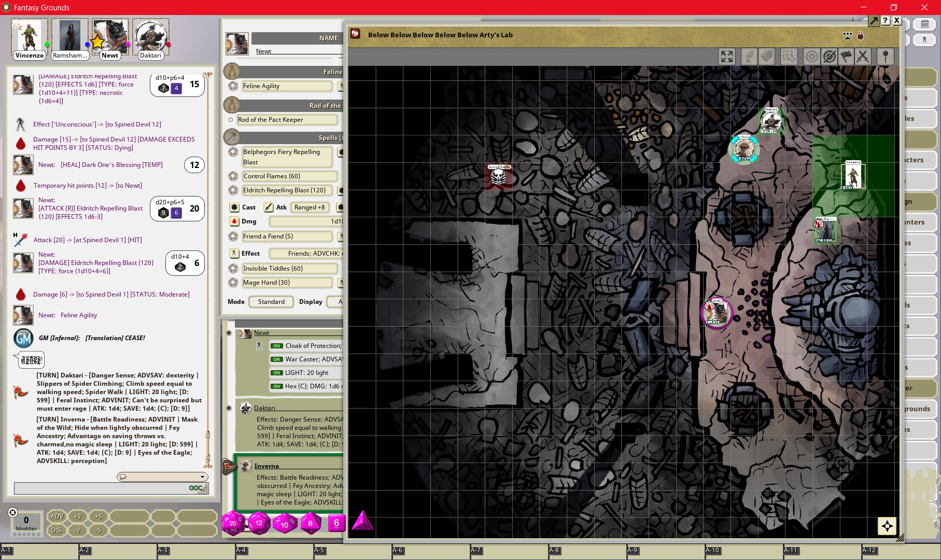Click Newt's purple-ringed token on the map

click(717, 313)
